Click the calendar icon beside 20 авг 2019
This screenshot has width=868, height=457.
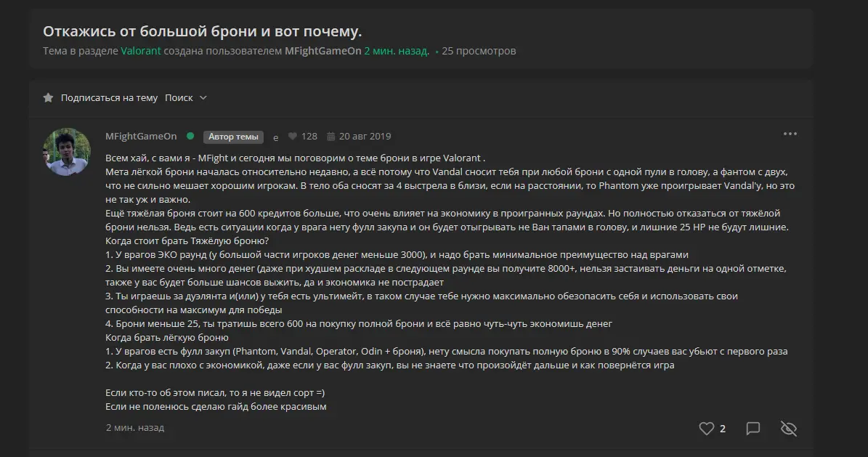[330, 137]
